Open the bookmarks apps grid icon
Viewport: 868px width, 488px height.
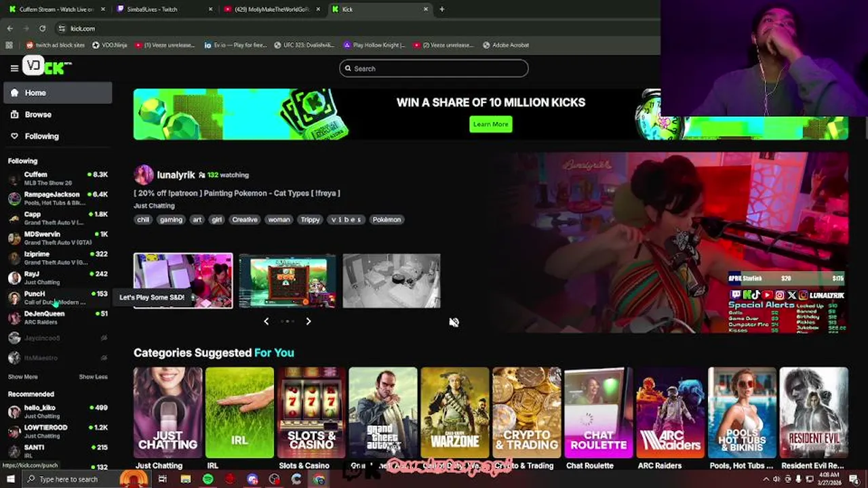pos(9,45)
